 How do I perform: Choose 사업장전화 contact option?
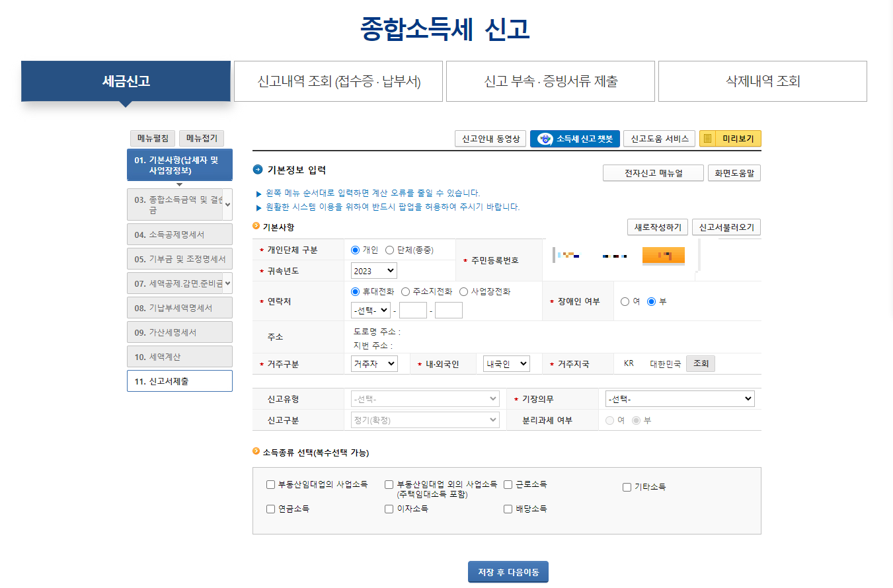click(463, 291)
